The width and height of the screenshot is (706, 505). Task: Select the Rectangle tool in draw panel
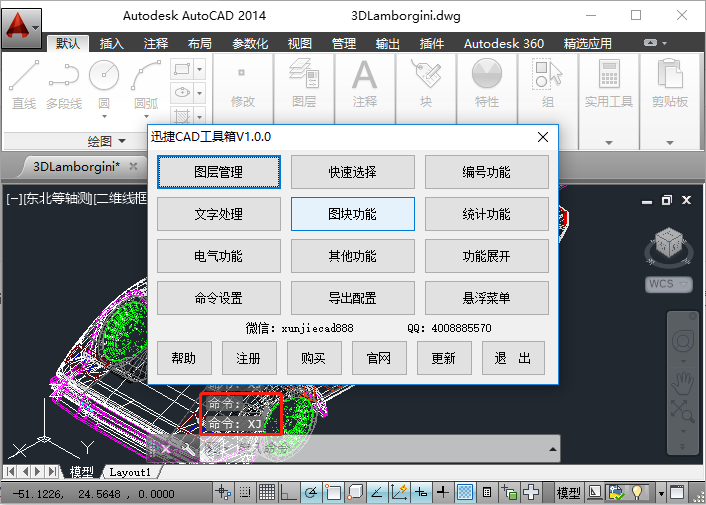[182, 69]
